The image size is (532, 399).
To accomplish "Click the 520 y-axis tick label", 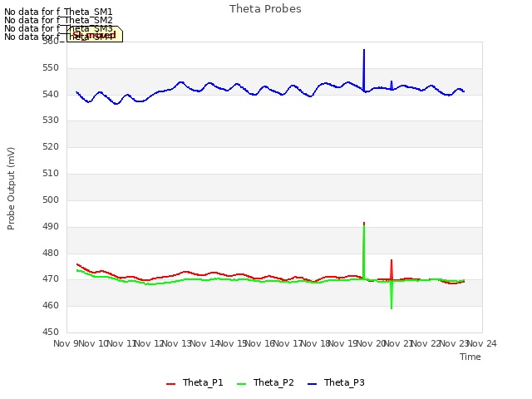I will pyautogui.click(x=51, y=146).
